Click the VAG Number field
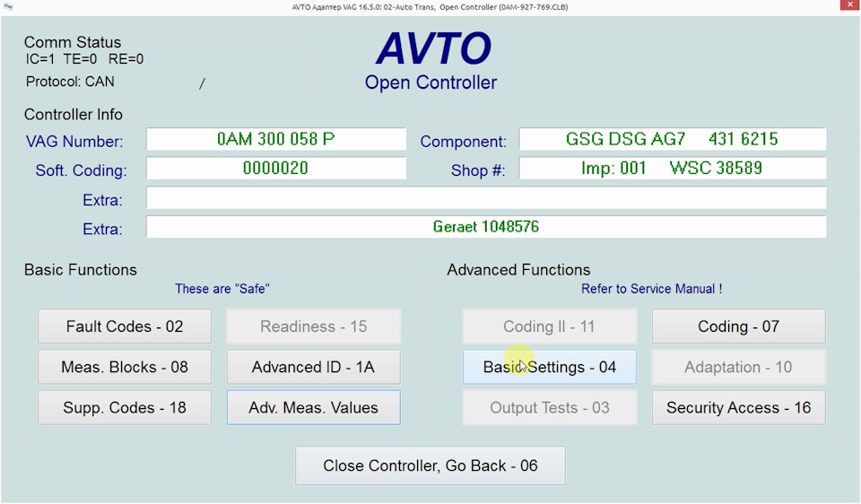 [276, 139]
